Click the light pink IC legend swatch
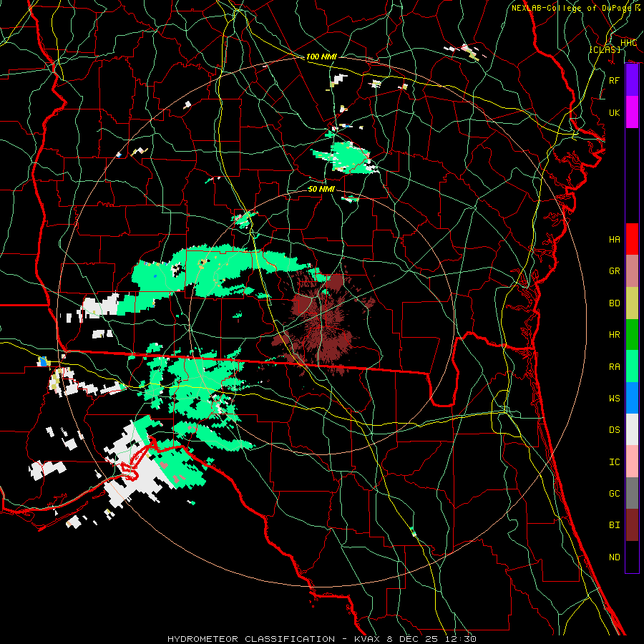 point(632,462)
